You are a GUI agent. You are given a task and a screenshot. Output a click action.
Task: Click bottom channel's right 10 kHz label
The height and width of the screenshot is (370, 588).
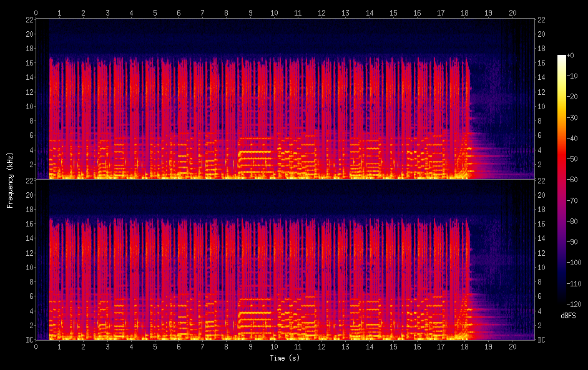point(542,268)
